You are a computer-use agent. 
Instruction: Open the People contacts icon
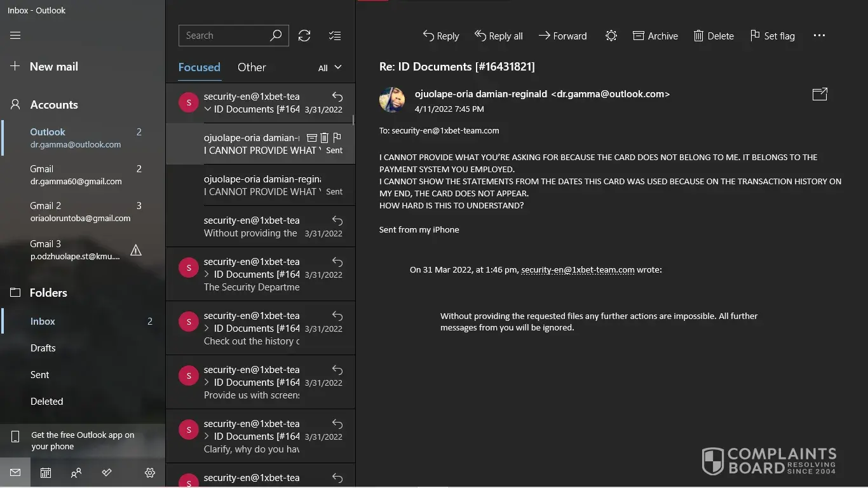pyautogui.click(x=76, y=473)
